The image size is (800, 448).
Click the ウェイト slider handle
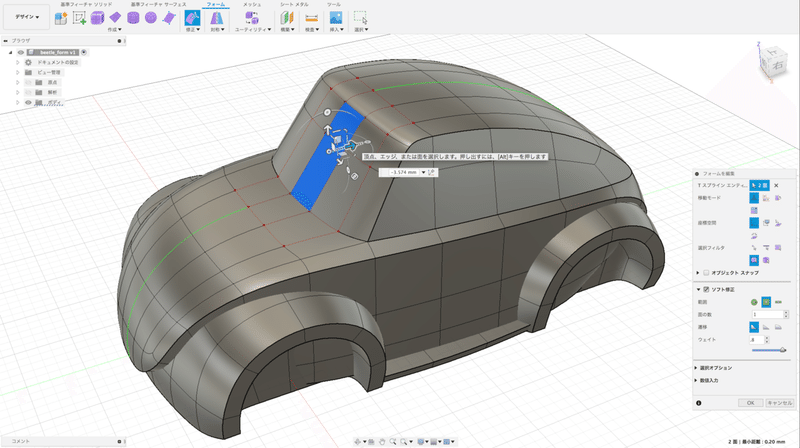(782, 350)
